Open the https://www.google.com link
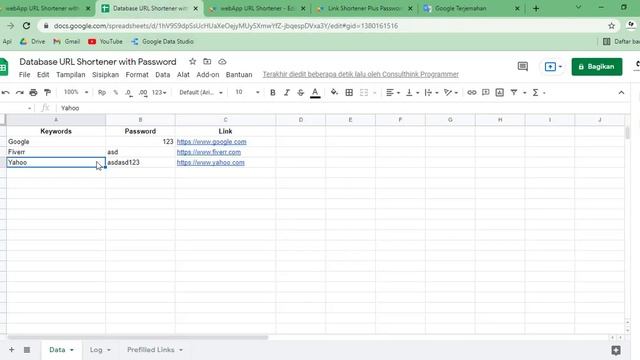The height and width of the screenshot is (360, 640). tap(211, 142)
